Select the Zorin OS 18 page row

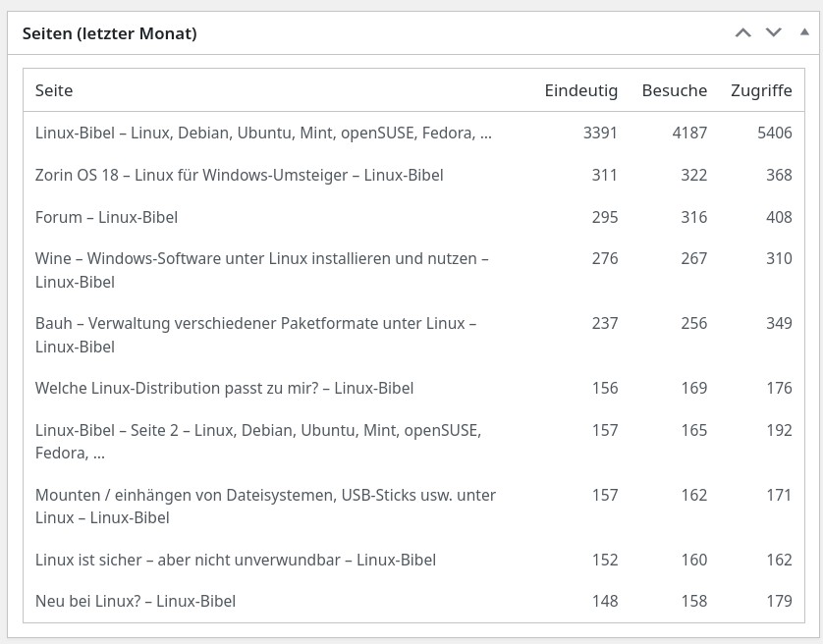(x=239, y=175)
